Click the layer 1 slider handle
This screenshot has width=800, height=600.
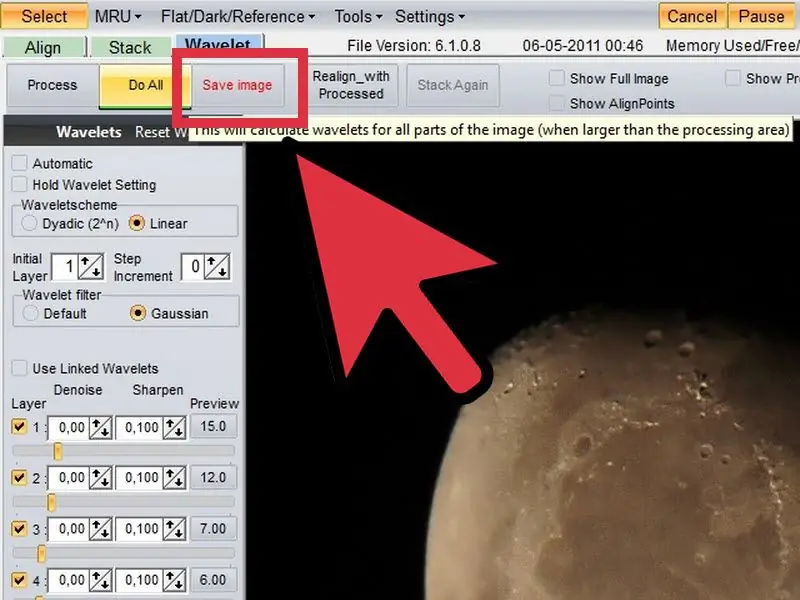[58, 451]
